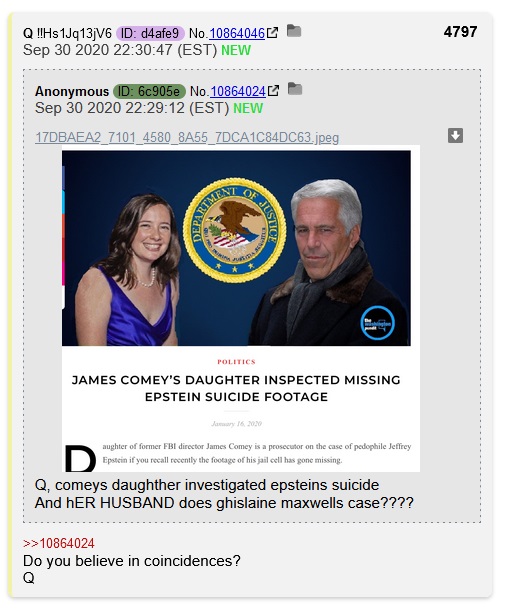Screen dimensions: 505x612
Task: Click the Anonymous poster name
Action: tap(72, 91)
